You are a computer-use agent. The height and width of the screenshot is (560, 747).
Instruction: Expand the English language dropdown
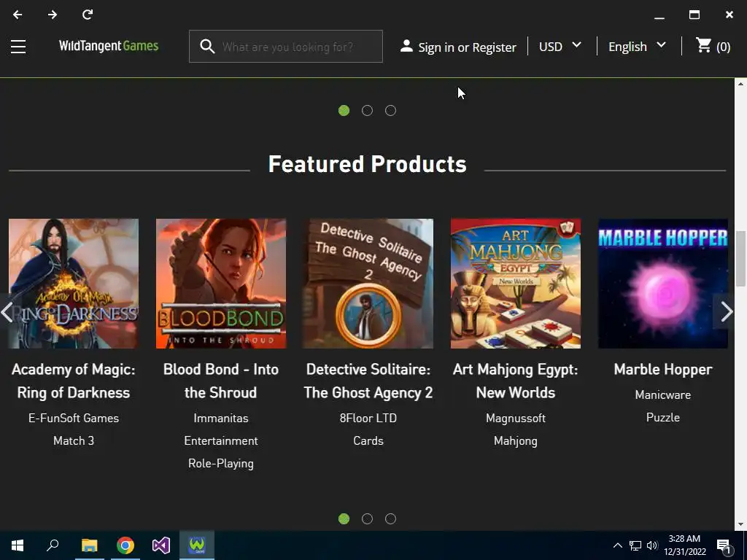tap(637, 47)
